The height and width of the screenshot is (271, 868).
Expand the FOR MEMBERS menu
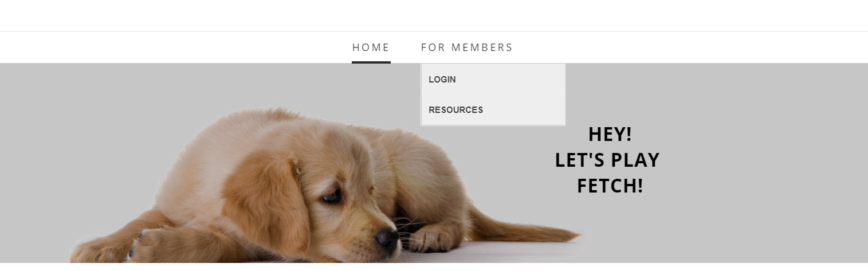pyautogui.click(x=467, y=48)
